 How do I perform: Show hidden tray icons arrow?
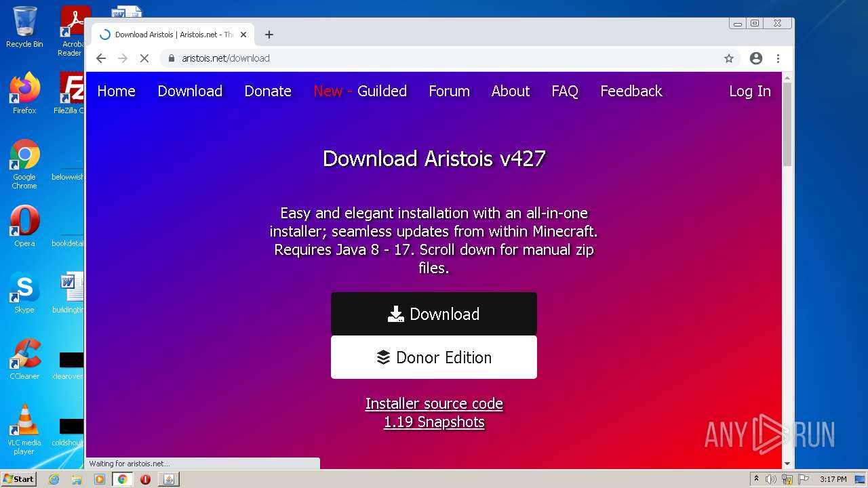(x=757, y=479)
